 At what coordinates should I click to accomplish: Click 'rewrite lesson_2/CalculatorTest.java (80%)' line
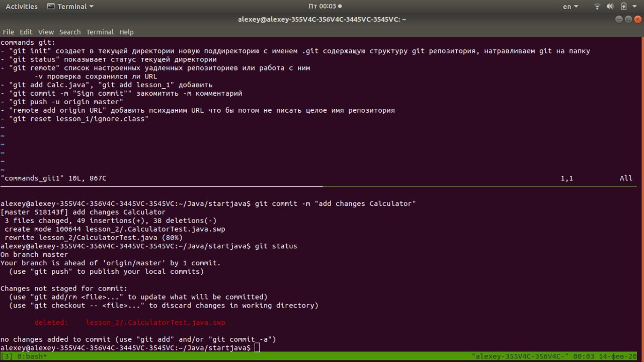tap(94, 238)
